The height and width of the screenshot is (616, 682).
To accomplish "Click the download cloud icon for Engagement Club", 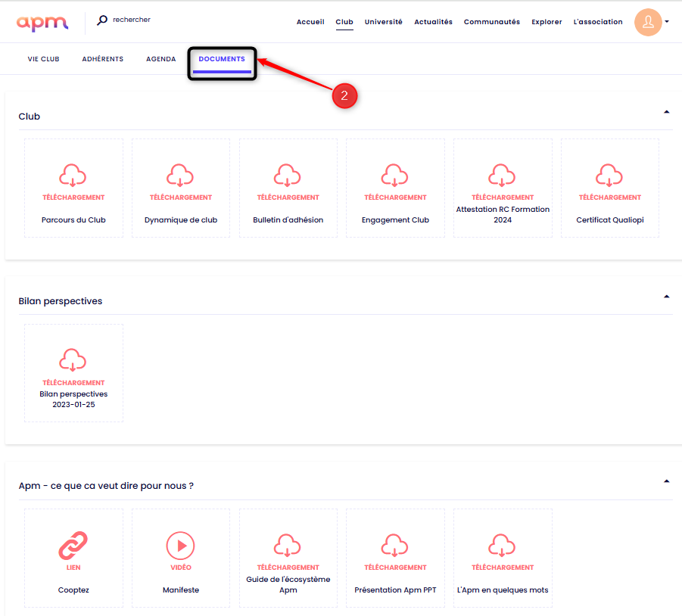I will pyautogui.click(x=394, y=176).
